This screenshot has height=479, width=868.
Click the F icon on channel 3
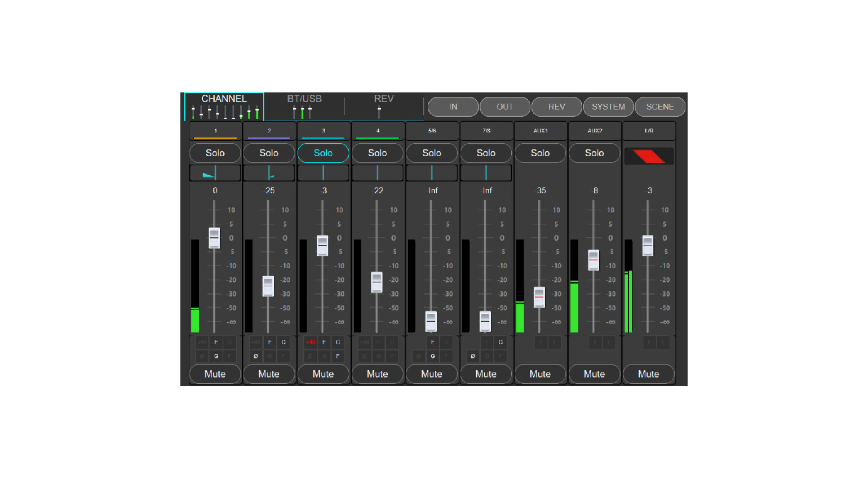coord(338,356)
